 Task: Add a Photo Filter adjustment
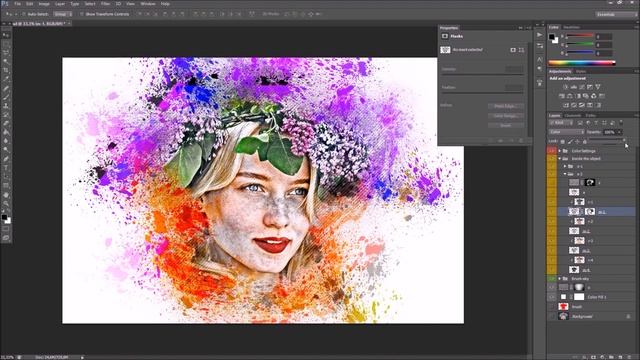[x=586, y=96]
